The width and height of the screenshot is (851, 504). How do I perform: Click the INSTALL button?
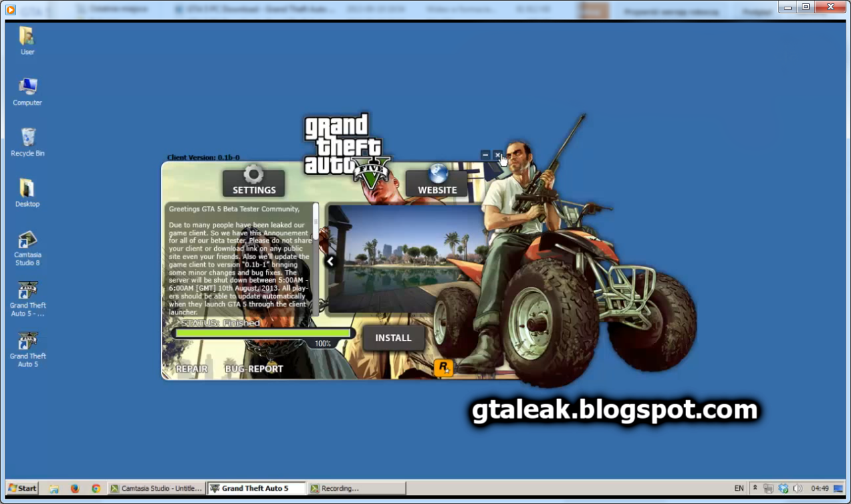[394, 338]
